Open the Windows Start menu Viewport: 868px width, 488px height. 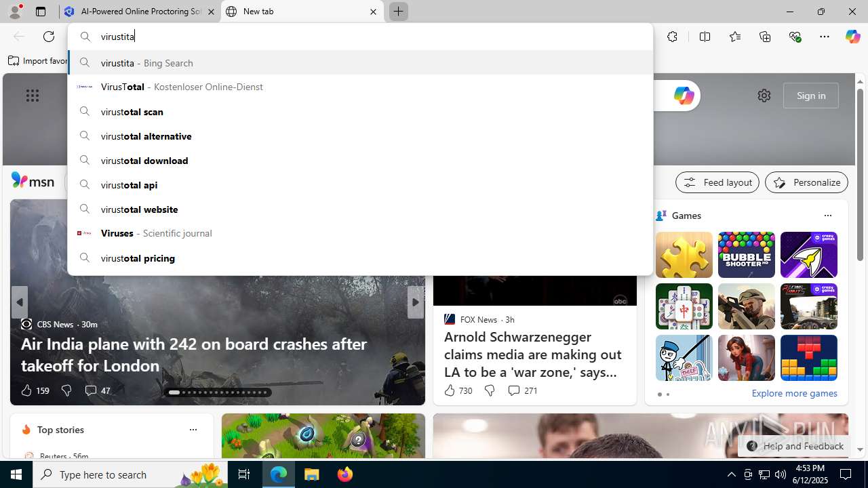pyautogui.click(x=16, y=474)
